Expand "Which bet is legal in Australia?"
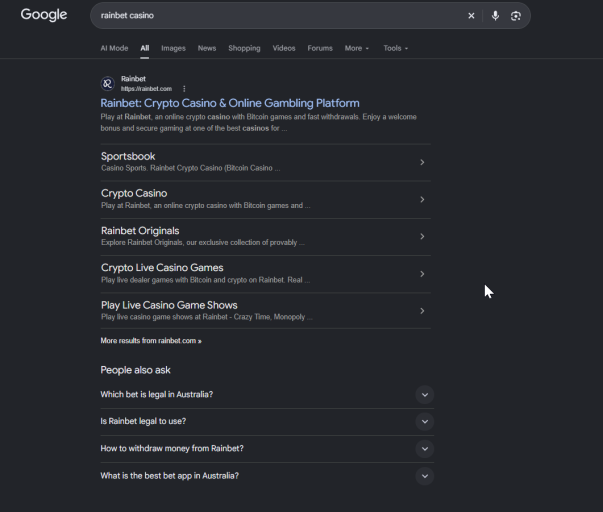The width and height of the screenshot is (603, 512). (267, 395)
